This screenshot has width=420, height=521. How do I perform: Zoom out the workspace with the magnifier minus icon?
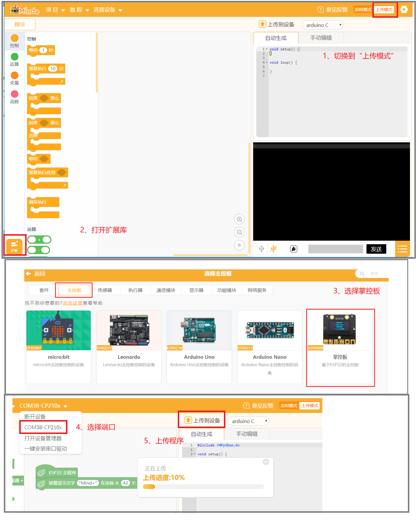[239, 232]
